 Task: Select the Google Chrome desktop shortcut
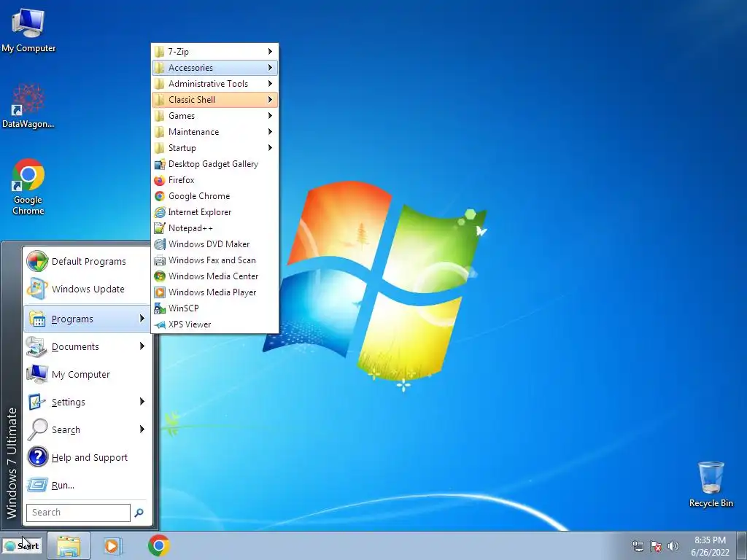28,187
